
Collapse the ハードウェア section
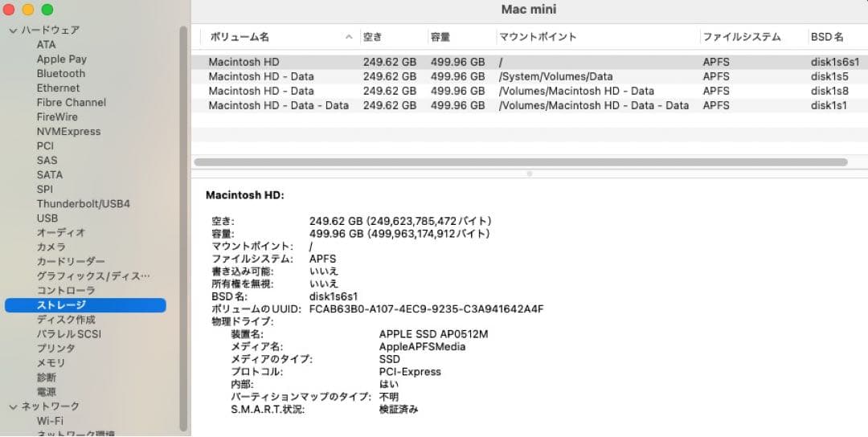tap(14, 31)
